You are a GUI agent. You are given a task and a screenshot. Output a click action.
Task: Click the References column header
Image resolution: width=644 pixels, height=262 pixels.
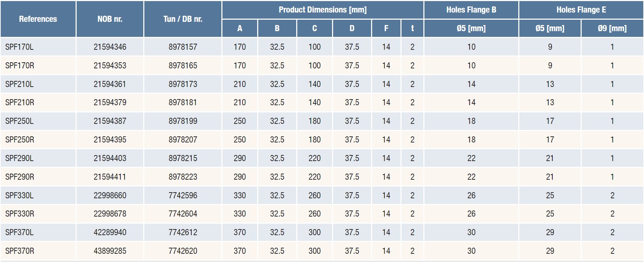point(38,19)
